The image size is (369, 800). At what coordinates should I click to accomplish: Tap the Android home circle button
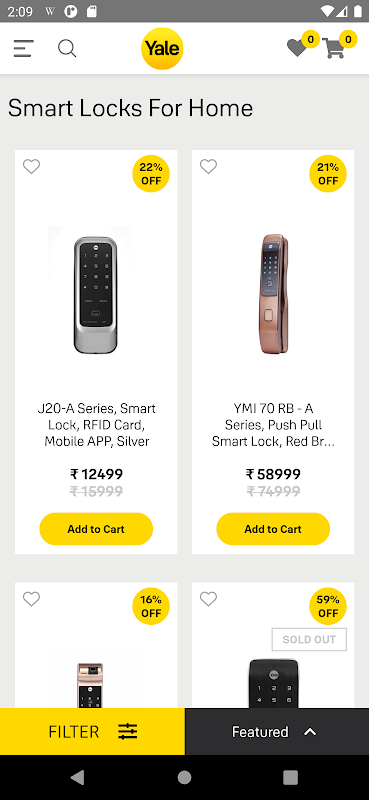point(184,777)
